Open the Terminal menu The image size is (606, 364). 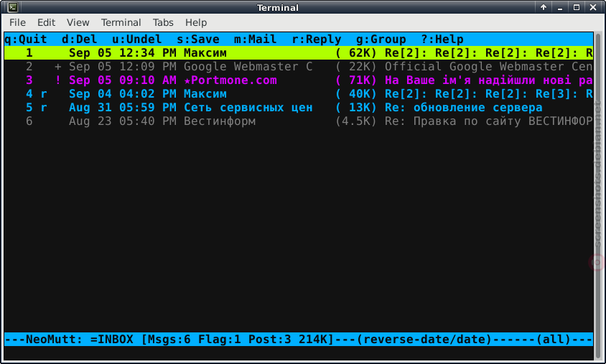click(x=121, y=22)
